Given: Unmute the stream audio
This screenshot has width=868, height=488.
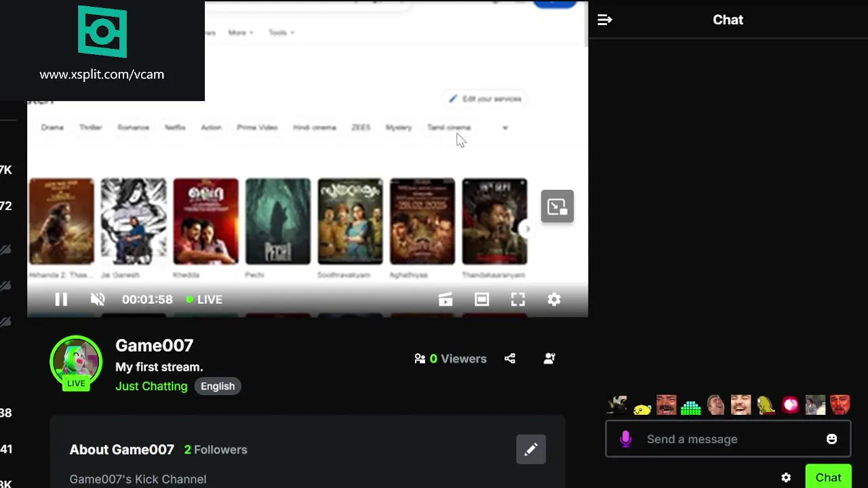Looking at the screenshot, I should (x=98, y=300).
